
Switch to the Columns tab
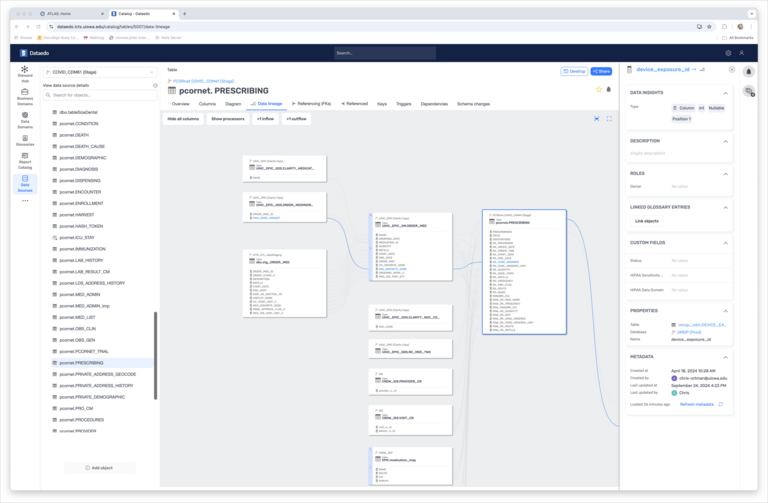click(x=207, y=104)
